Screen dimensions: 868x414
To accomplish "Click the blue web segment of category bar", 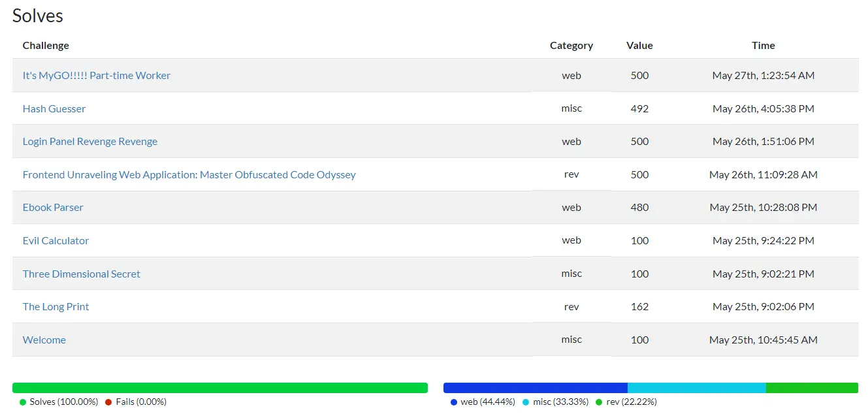I will click(x=535, y=388).
